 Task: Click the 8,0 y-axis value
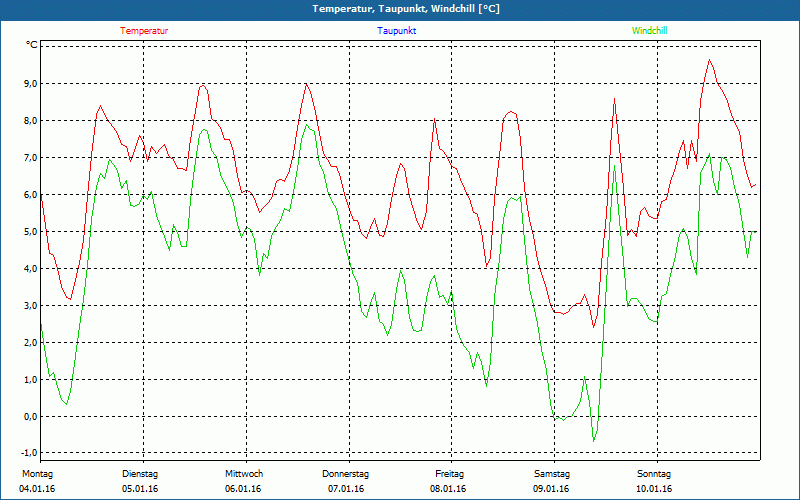(31, 121)
